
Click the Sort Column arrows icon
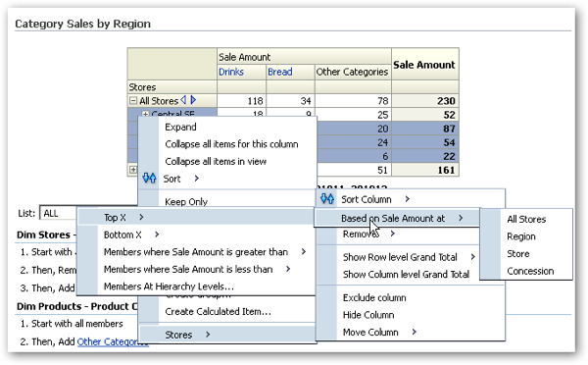(x=327, y=199)
